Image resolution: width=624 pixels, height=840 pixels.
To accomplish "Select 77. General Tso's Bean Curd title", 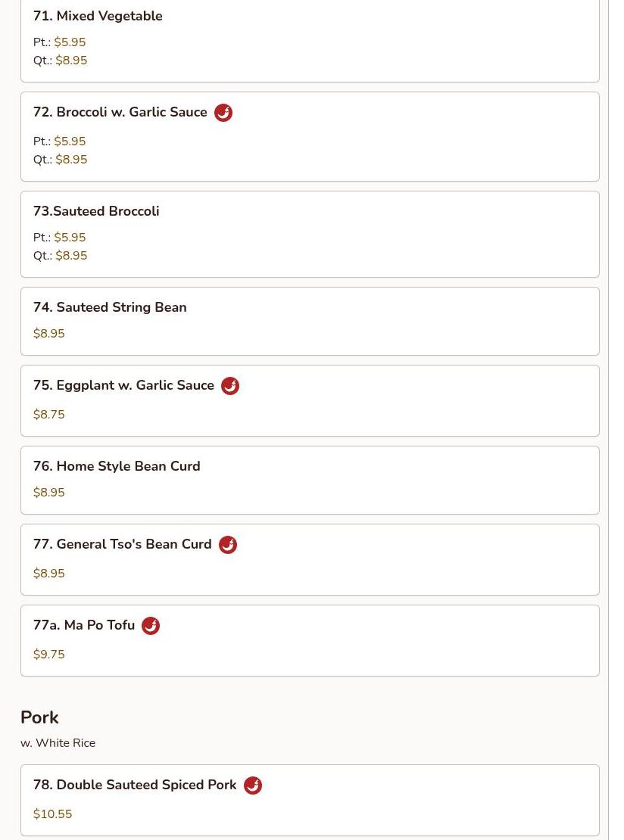I will (122, 544).
